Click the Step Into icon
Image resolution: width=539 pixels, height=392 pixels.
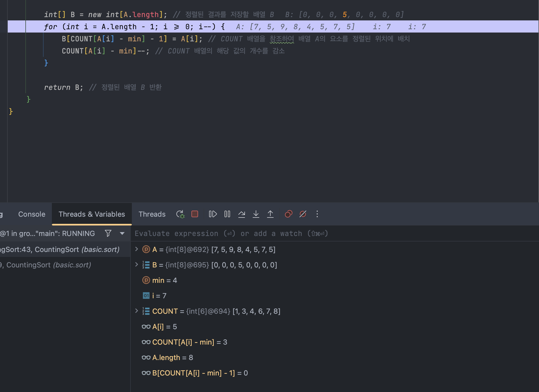pyautogui.click(x=256, y=214)
